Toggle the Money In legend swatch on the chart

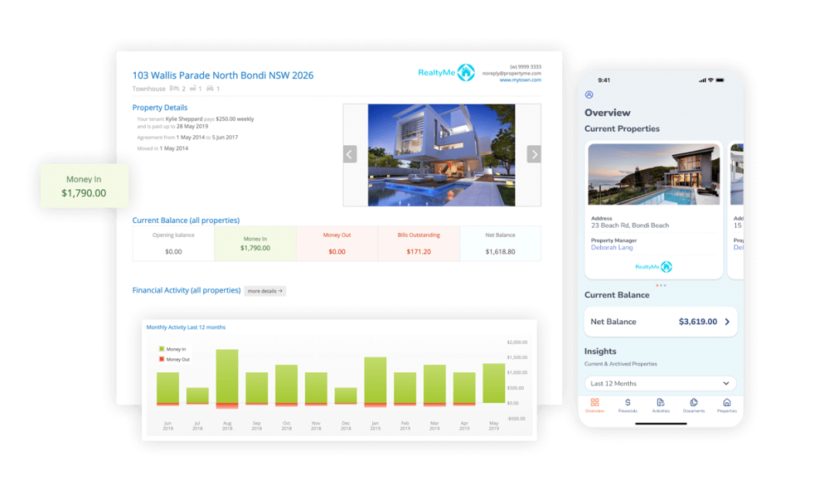click(x=161, y=349)
